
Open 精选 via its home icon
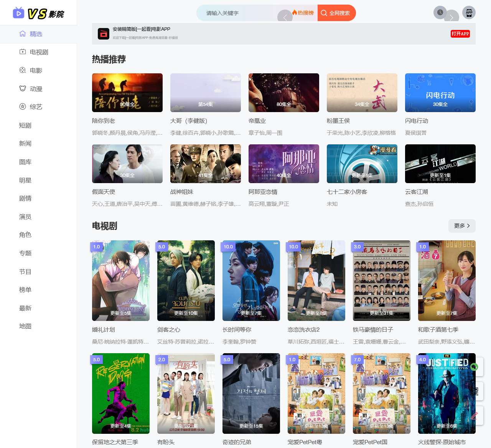point(23,34)
